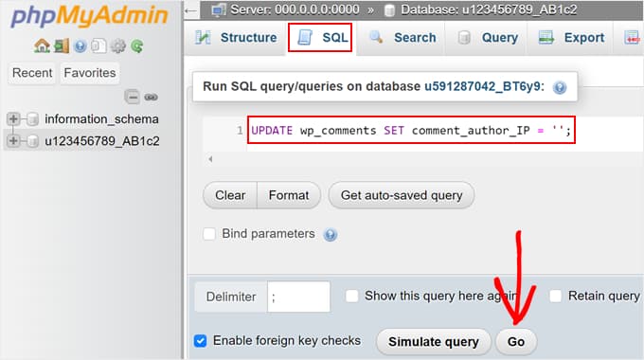
Task: Enable the Bind parameters checkbox
Action: click(x=209, y=234)
